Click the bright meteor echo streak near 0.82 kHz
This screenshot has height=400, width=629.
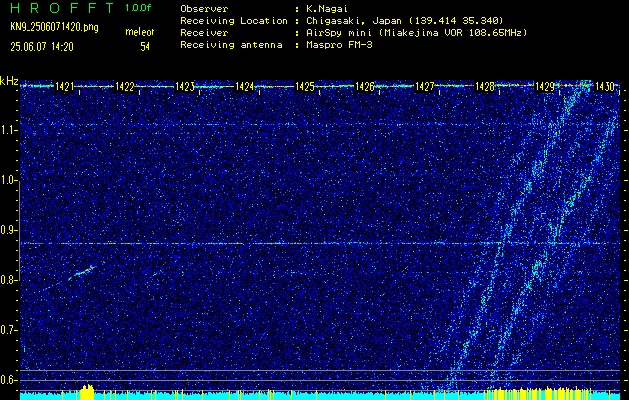[x=83, y=272]
